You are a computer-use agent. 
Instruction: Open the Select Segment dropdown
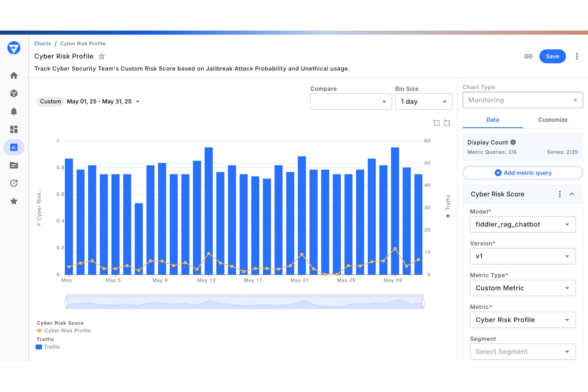pos(522,351)
